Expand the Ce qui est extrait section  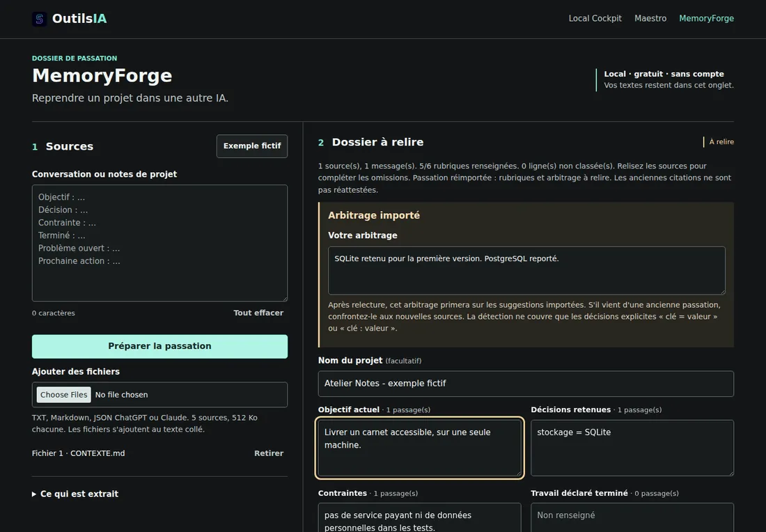(75, 494)
